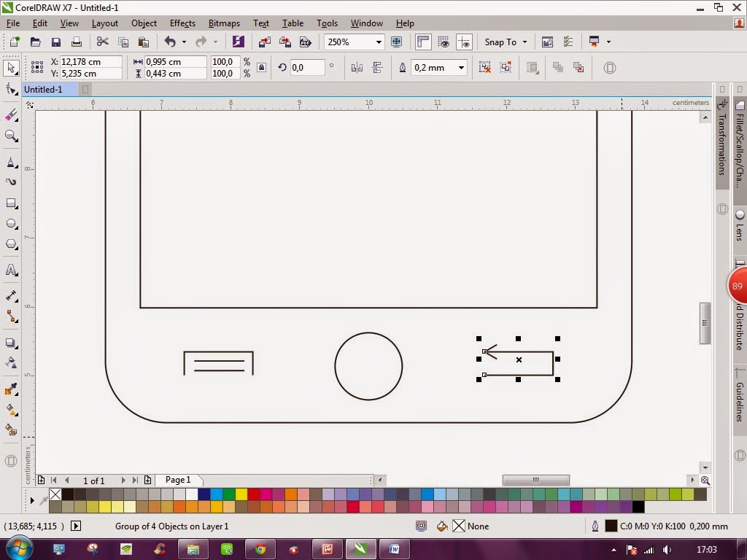
Task: Open Word from the taskbar
Action: pyautogui.click(x=395, y=550)
